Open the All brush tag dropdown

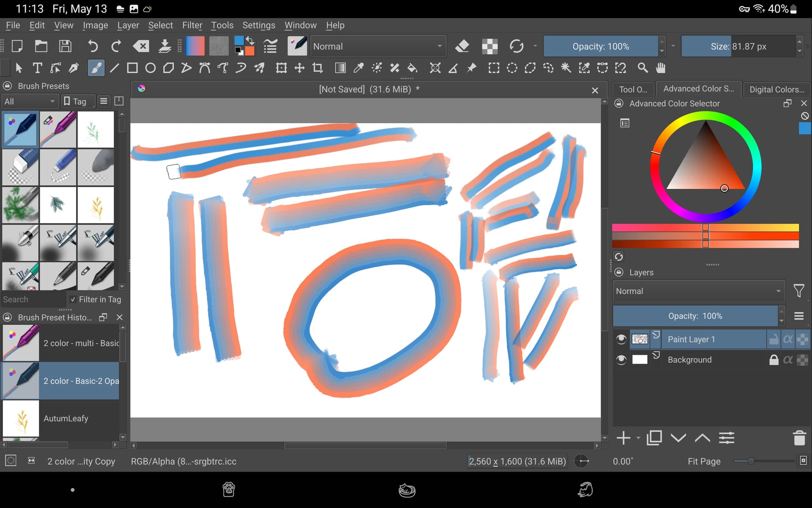(29, 102)
